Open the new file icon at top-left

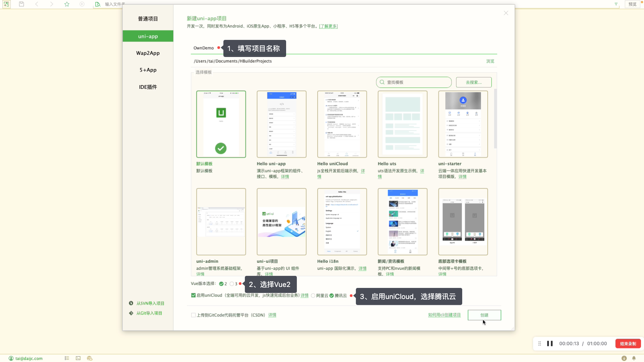click(x=6, y=4)
